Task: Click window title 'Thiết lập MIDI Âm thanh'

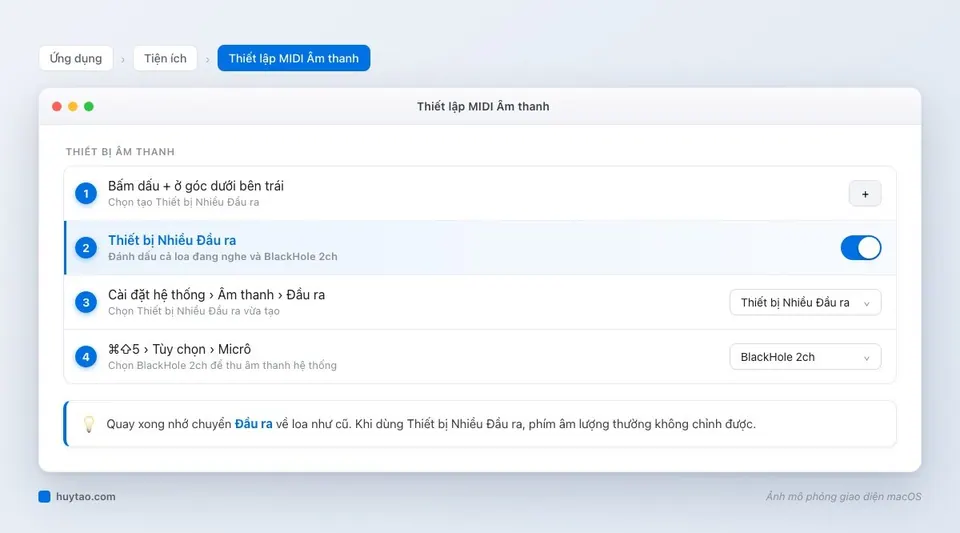Action: coord(483,106)
